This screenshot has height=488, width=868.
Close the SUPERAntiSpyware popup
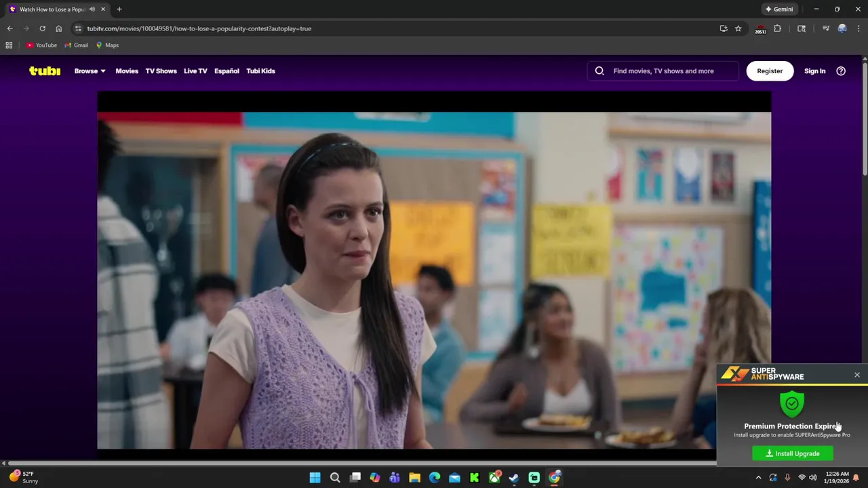tap(856, 375)
